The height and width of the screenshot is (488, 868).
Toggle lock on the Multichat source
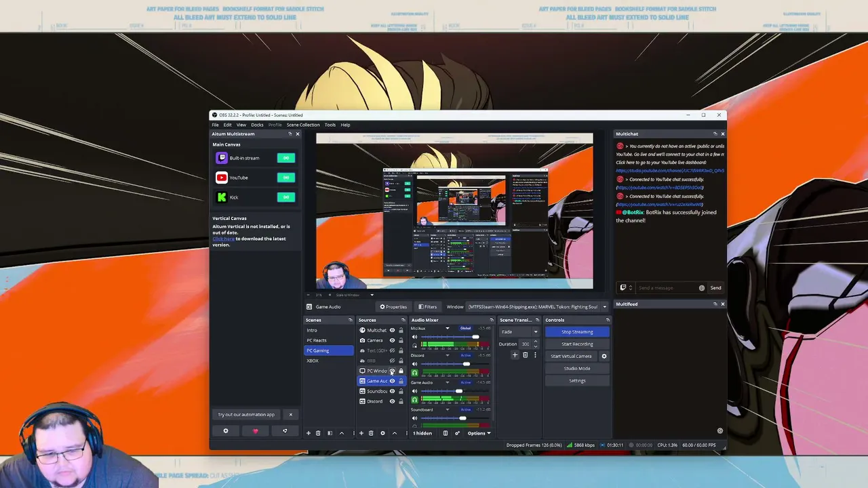tap(401, 330)
